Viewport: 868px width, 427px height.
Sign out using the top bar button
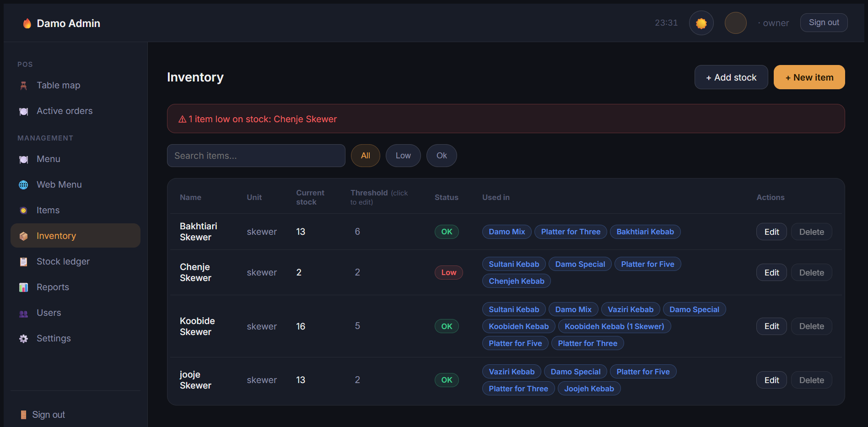pyautogui.click(x=824, y=22)
